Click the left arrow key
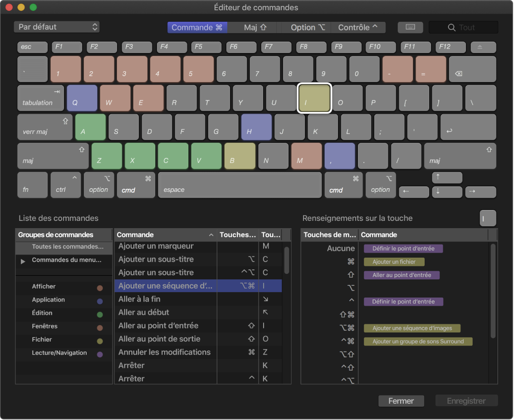 click(413, 192)
